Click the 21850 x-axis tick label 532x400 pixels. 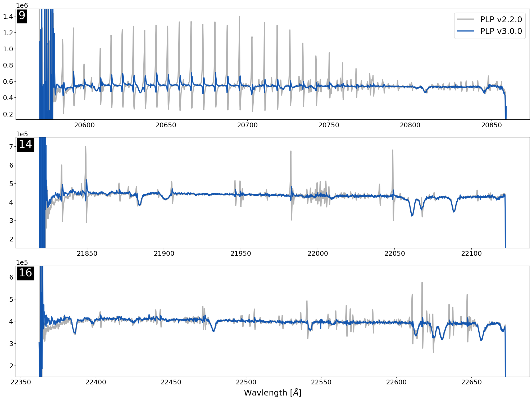pyautogui.click(x=87, y=253)
